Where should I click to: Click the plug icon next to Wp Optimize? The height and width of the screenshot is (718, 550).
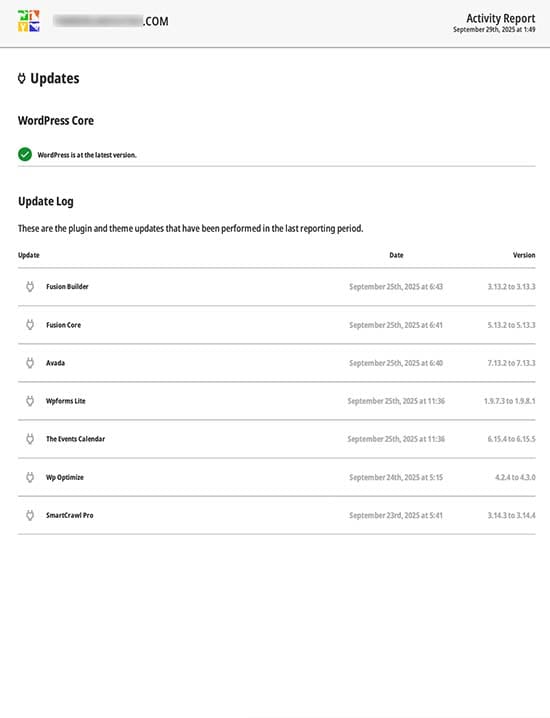[30, 477]
